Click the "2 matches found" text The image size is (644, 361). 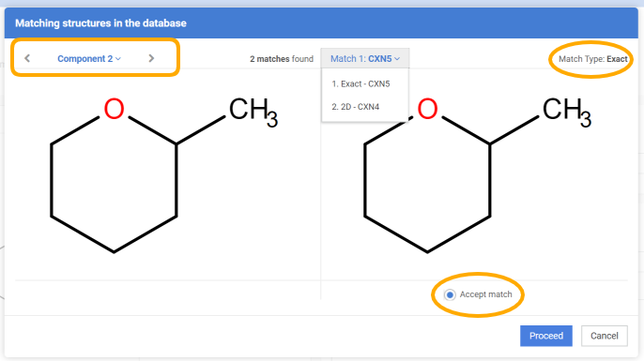(x=282, y=59)
